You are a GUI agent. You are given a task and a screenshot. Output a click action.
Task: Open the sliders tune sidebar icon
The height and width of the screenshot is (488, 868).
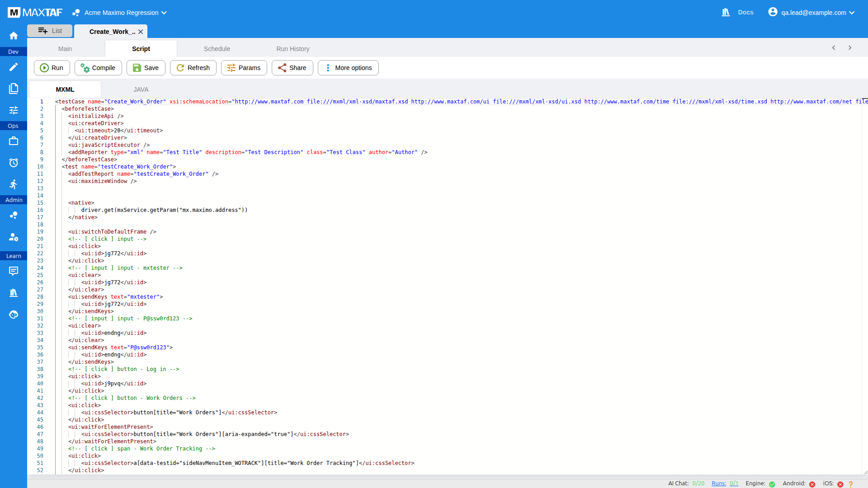click(x=14, y=110)
